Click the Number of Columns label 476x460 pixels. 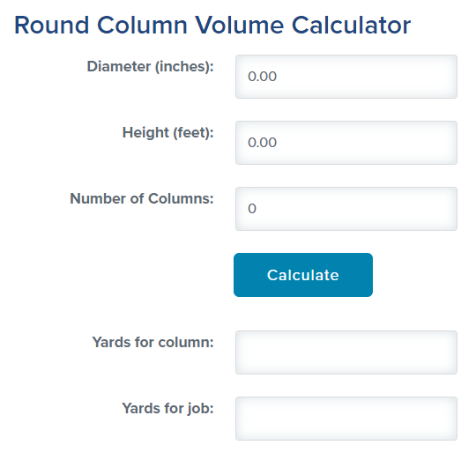pos(142,198)
